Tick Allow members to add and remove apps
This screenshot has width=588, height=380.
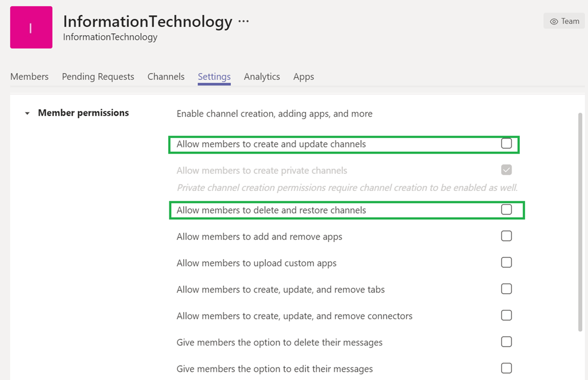pyautogui.click(x=506, y=236)
